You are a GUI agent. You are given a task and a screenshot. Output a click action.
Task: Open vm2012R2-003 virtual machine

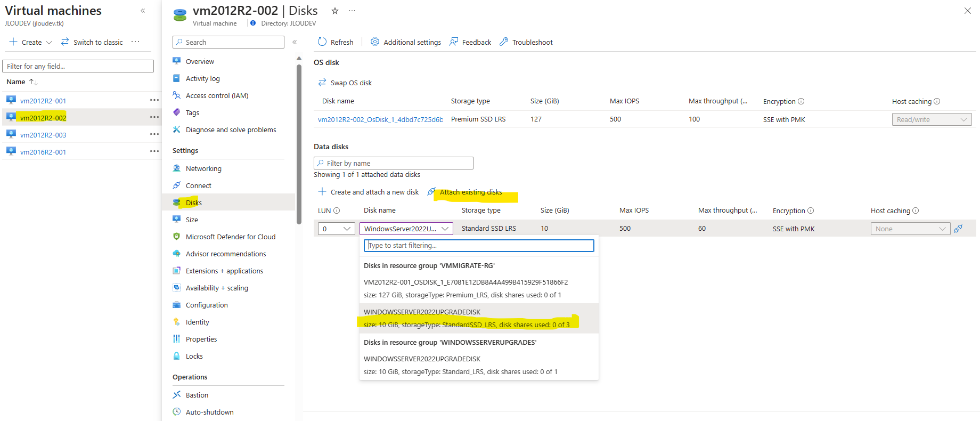pyautogui.click(x=43, y=135)
